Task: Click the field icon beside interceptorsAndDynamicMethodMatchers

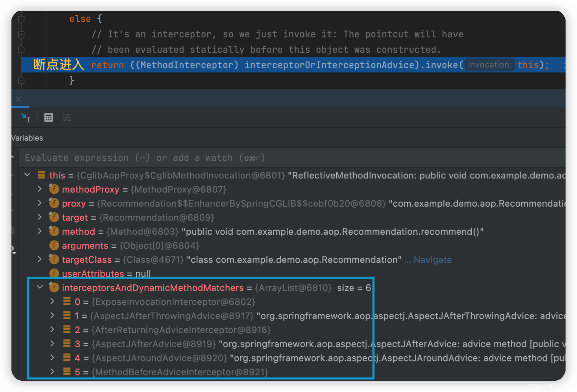Action: pos(54,287)
